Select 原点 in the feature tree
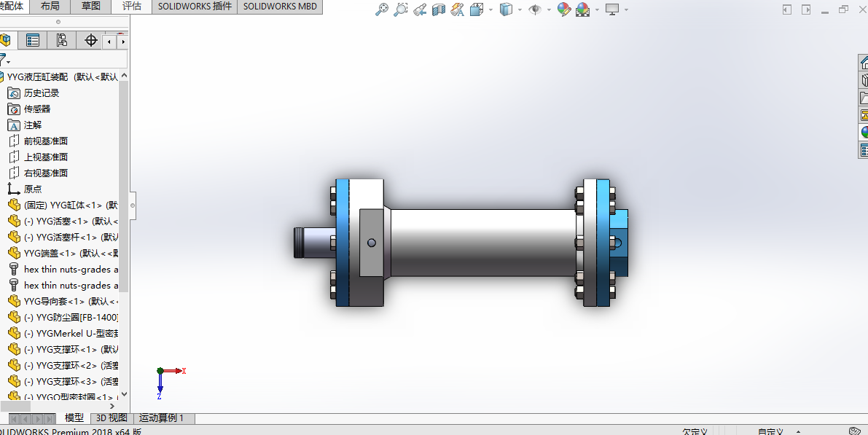868x435 pixels. [x=32, y=188]
